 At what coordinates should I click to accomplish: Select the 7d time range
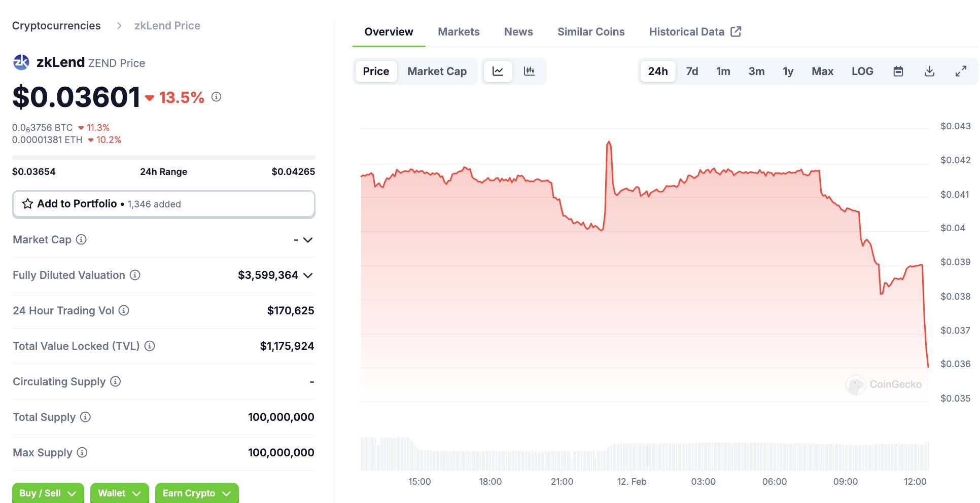click(x=692, y=71)
